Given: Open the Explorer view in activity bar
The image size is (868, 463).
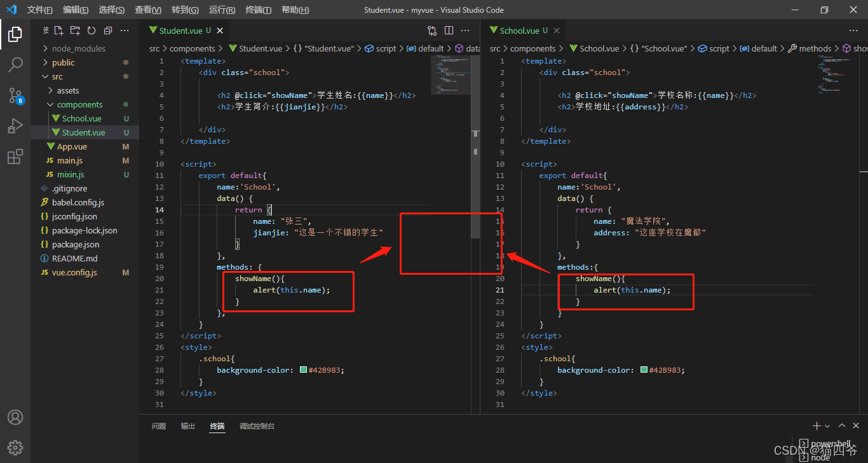Looking at the screenshot, I should tap(15, 34).
